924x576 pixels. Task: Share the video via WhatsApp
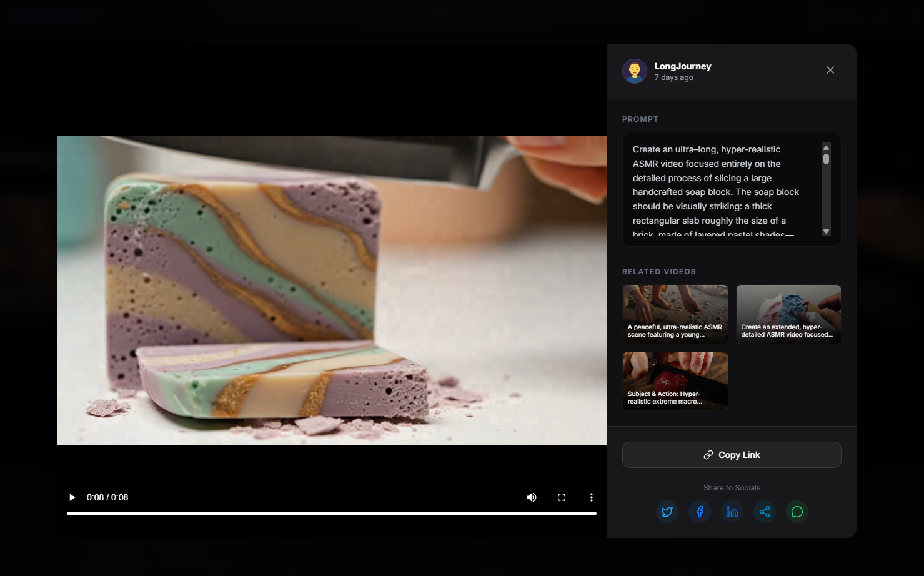[x=797, y=512]
